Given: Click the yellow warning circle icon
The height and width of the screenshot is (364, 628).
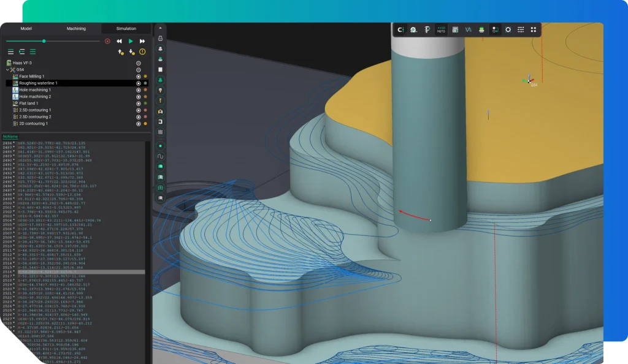Looking at the screenshot, I should coord(142,52).
